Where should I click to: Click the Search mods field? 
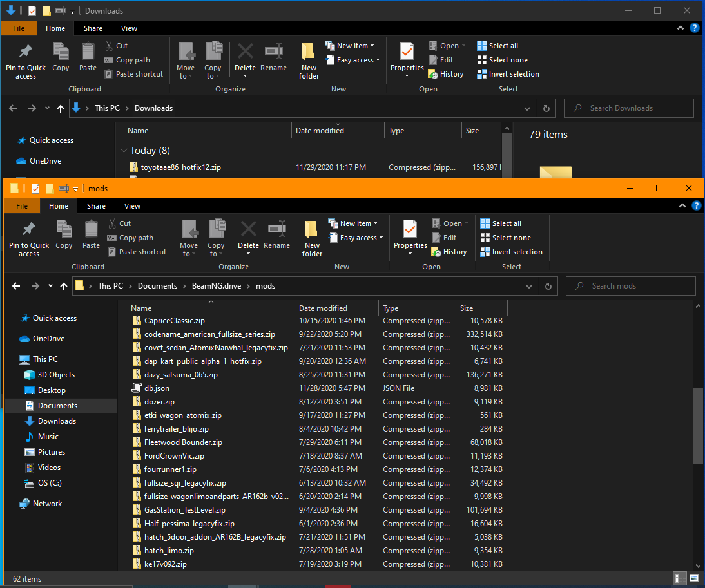point(630,286)
